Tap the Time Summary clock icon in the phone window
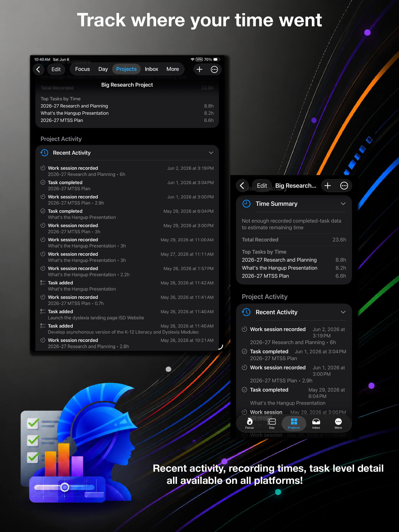This screenshot has height=532, width=399. (x=246, y=204)
